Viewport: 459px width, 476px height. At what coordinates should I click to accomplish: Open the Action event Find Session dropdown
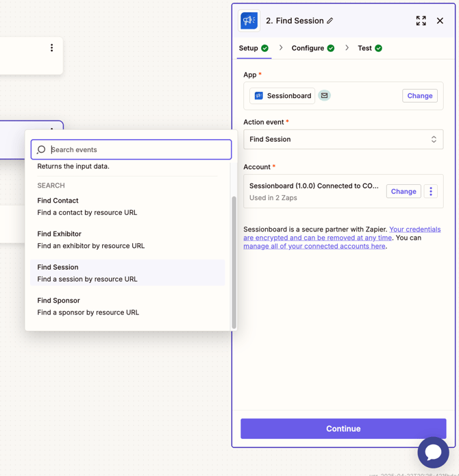pyautogui.click(x=343, y=139)
